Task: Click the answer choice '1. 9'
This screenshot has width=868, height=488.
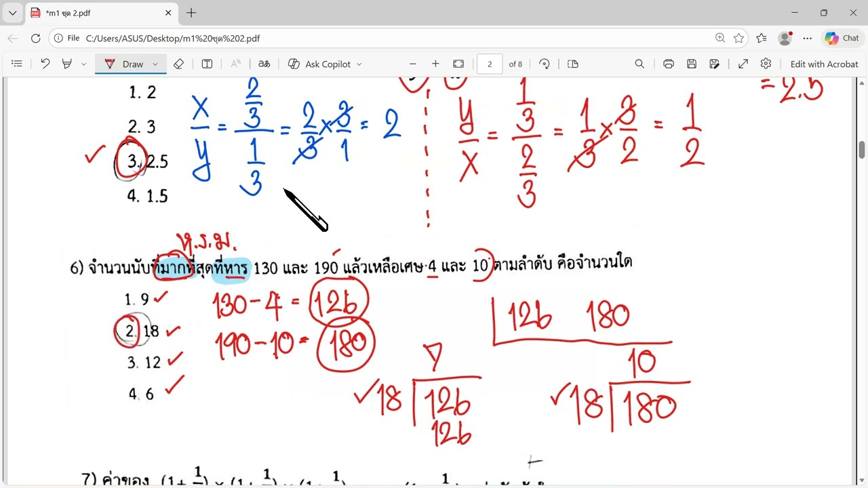Action: [x=136, y=299]
